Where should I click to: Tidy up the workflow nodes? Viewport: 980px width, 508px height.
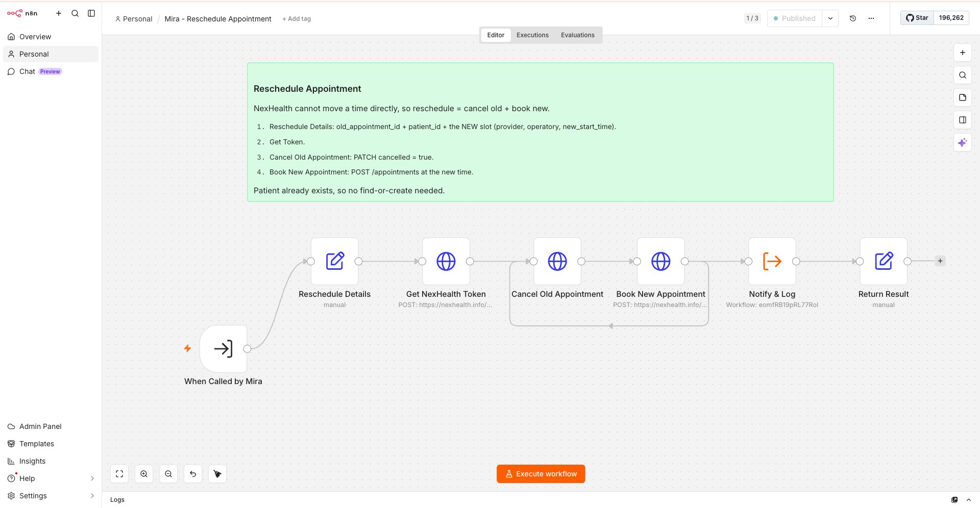click(217, 474)
